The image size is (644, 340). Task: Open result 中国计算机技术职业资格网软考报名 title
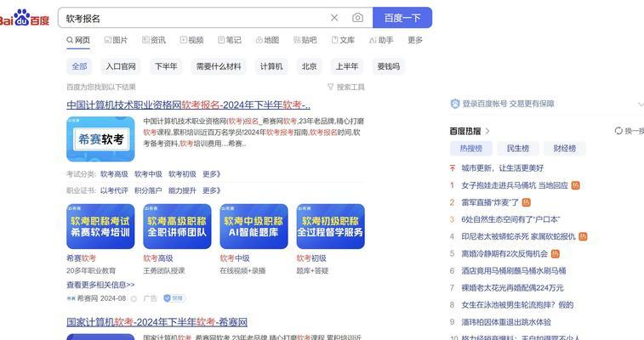[188, 105]
